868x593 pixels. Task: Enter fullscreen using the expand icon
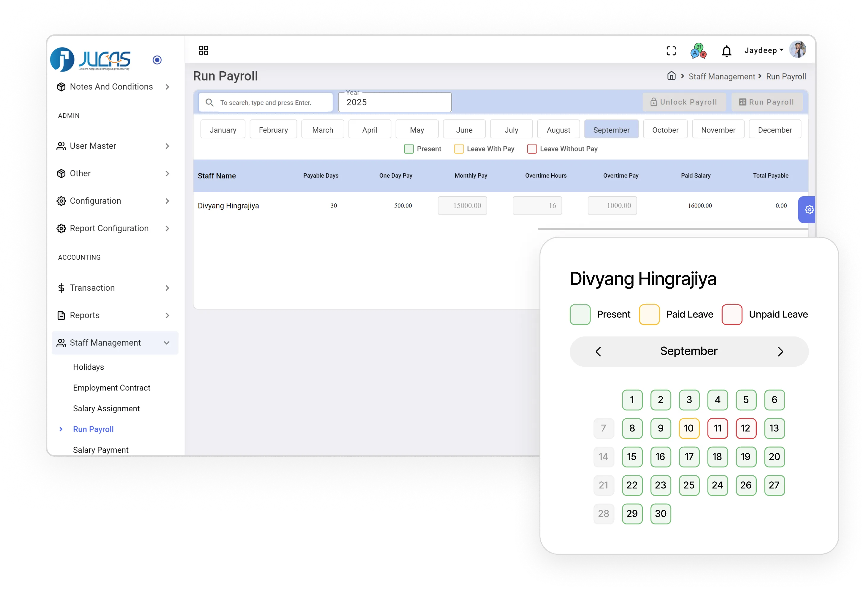[671, 50]
